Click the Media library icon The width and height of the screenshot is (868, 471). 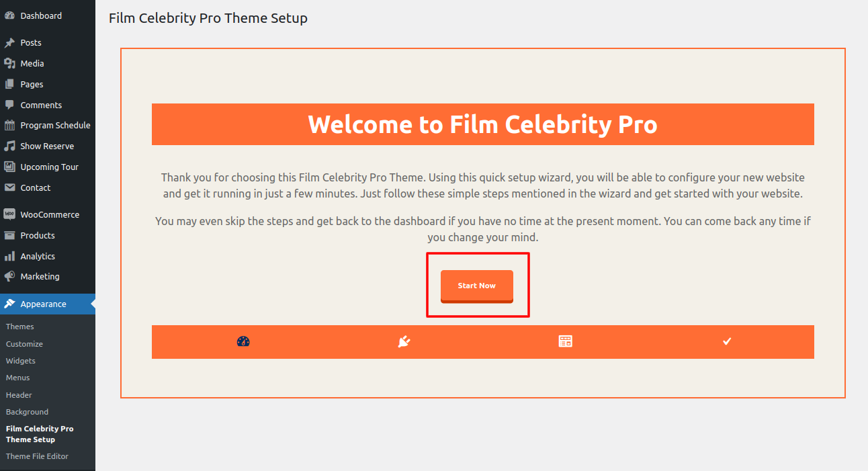click(x=9, y=63)
